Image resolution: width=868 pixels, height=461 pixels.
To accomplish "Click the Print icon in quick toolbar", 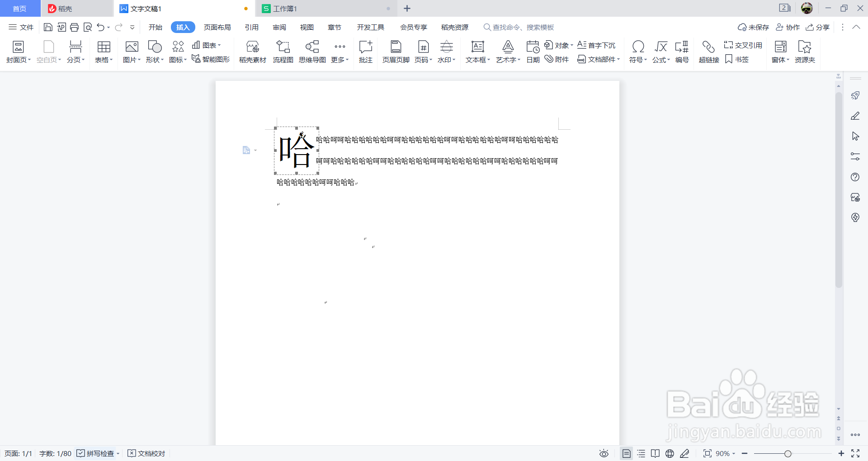I will pos(75,27).
